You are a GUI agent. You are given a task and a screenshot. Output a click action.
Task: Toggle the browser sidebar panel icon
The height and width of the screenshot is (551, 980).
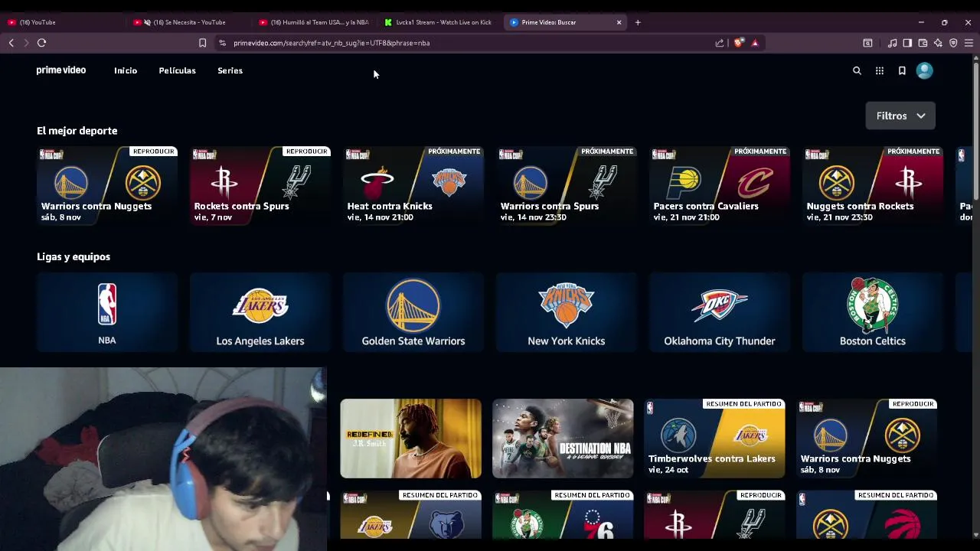(907, 43)
